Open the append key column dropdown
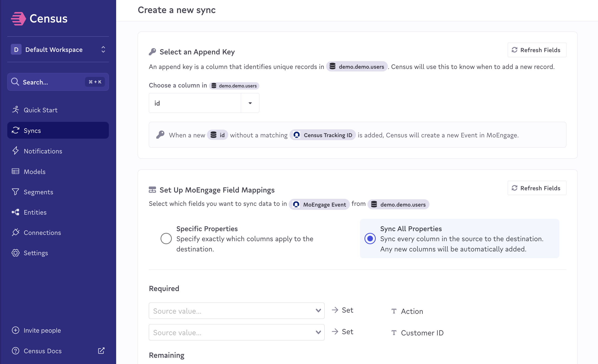Screen dimensions: 598x364 click(250, 103)
